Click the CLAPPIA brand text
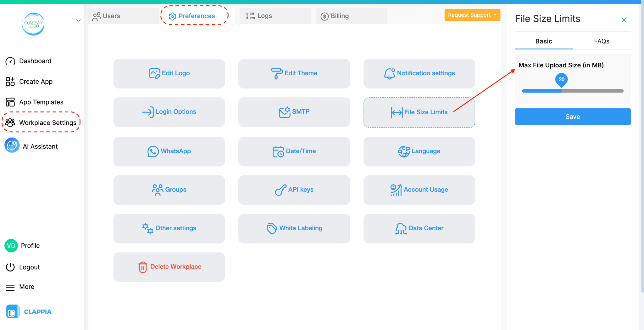644x330 pixels. [38, 312]
